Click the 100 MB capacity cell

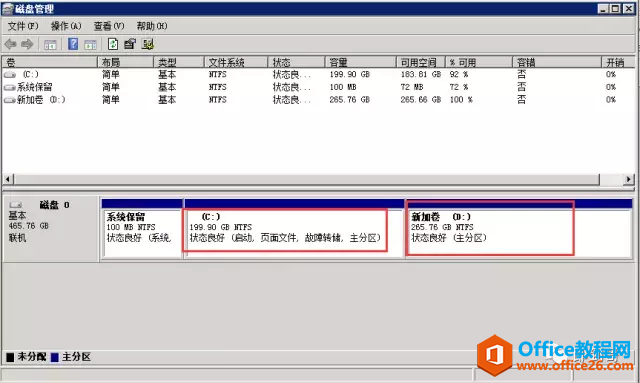pos(343,87)
